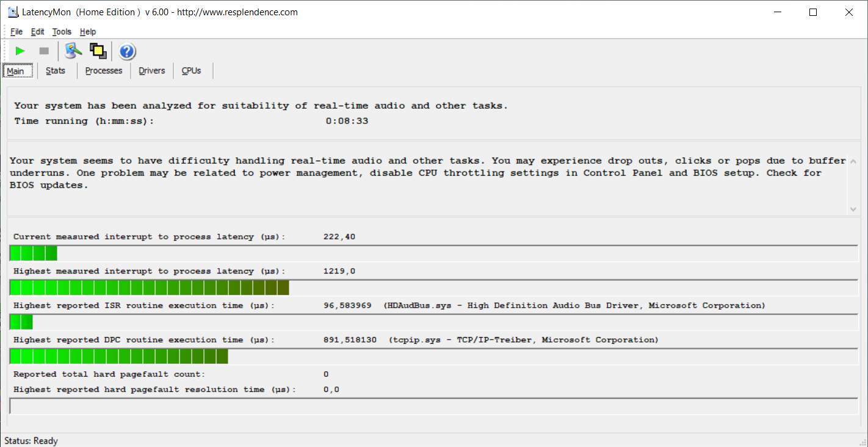868x447 pixels.
Task: Click the message box scroll down arrow
Action: pyautogui.click(x=853, y=209)
